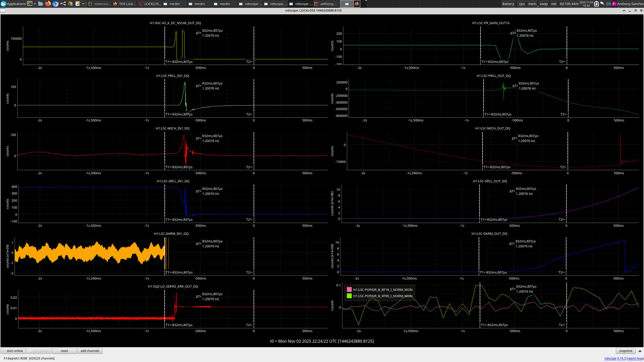Switch to the LOCKLOS... taskbar window
The height and width of the screenshot is (362, 644).
pos(150,4)
